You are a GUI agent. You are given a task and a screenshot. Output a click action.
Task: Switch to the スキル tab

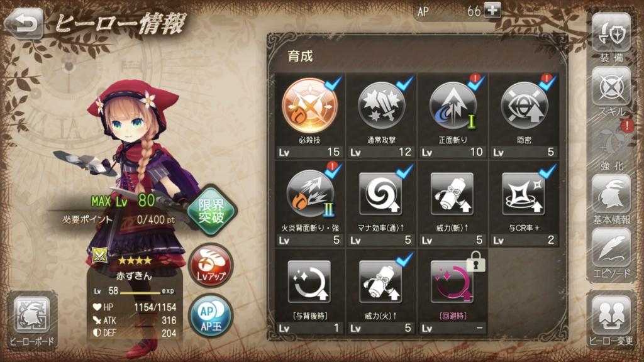(611, 92)
